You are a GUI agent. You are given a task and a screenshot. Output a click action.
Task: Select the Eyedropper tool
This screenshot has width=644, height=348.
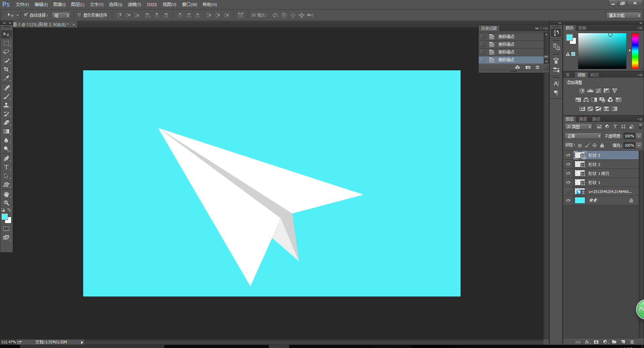pyautogui.click(x=6, y=78)
